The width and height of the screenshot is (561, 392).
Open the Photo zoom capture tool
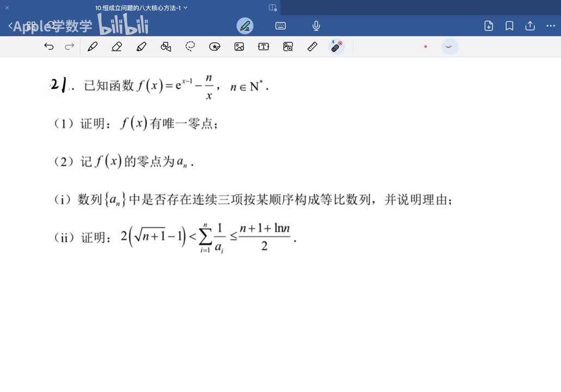288,46
